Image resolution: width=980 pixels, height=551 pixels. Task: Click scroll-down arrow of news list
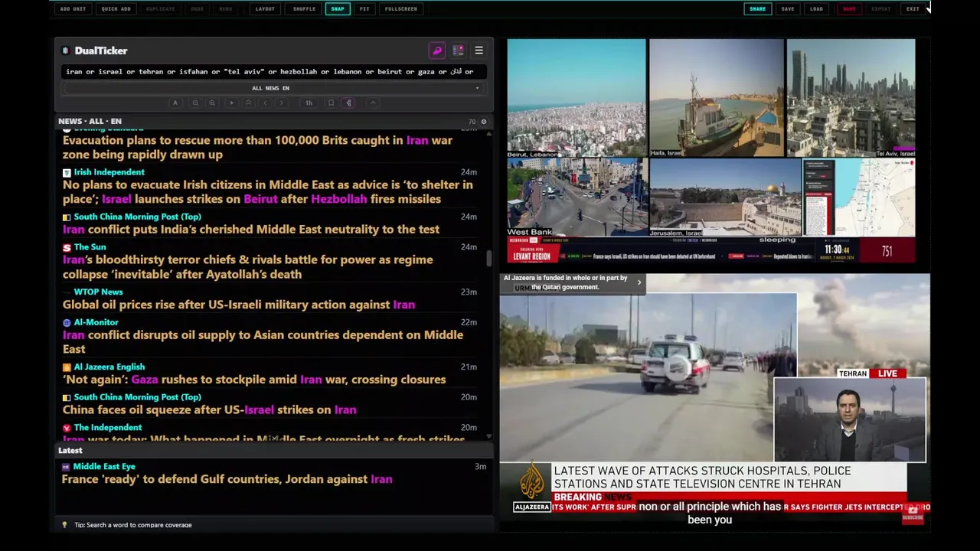(x=489, y=437)
